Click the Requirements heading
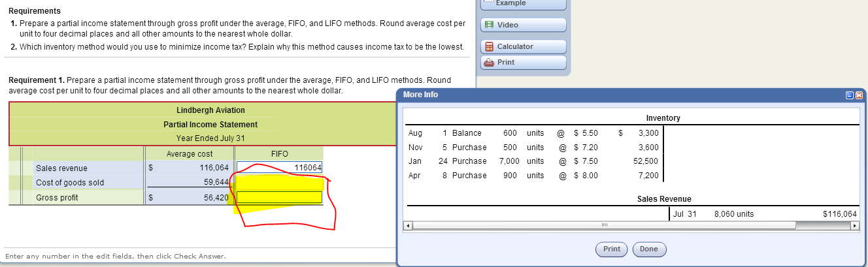Image resolution: width=868 pixels, height=267 pixels. pos(35,11)
